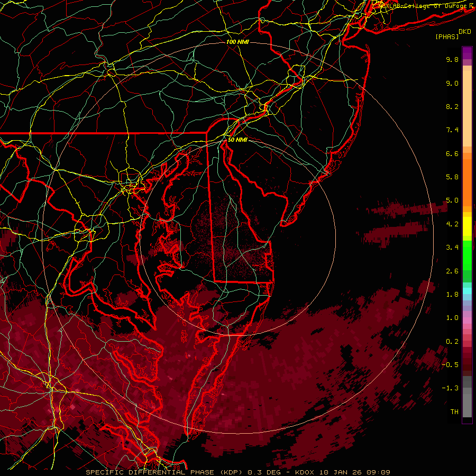Click the 9.8 scale value
Viewport: 476px width, 476px height.
pos(452,59)
